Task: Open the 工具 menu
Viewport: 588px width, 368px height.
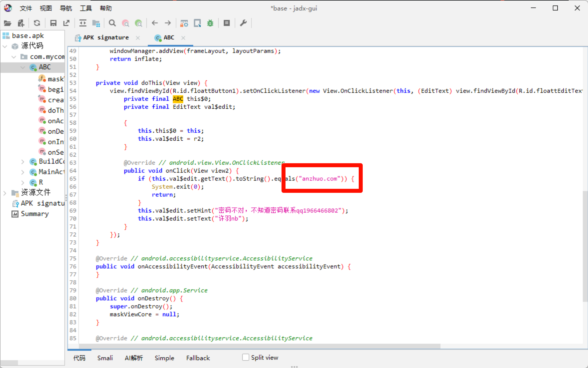Action: 86,8
